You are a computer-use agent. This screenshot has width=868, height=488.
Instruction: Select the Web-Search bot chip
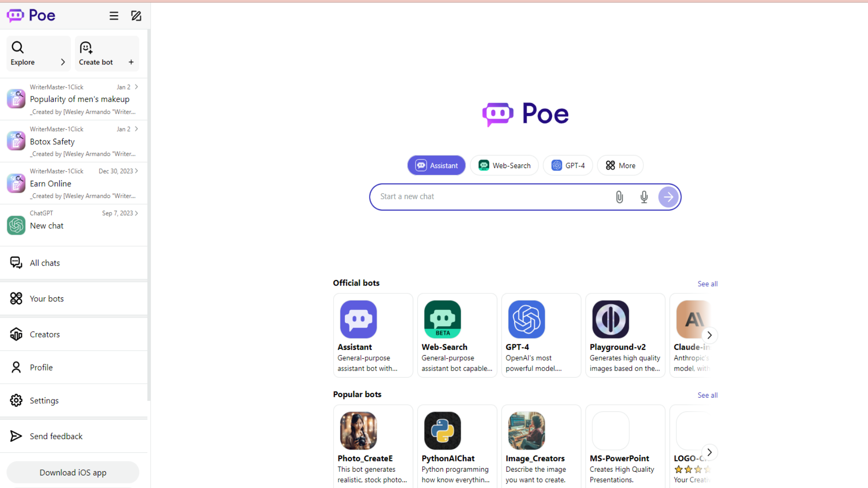click(504, 165)
